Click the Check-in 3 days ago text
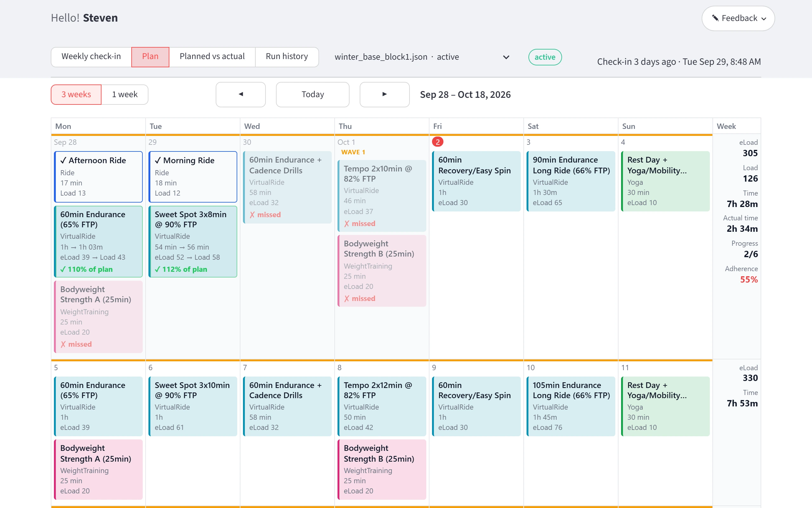The height and width of the screenshot is (508, 812). 679,62
